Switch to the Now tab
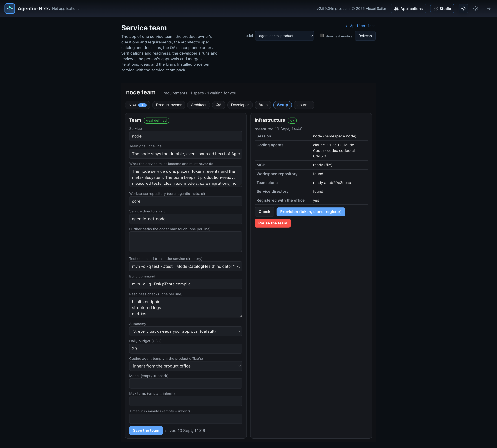 (137, 105)
